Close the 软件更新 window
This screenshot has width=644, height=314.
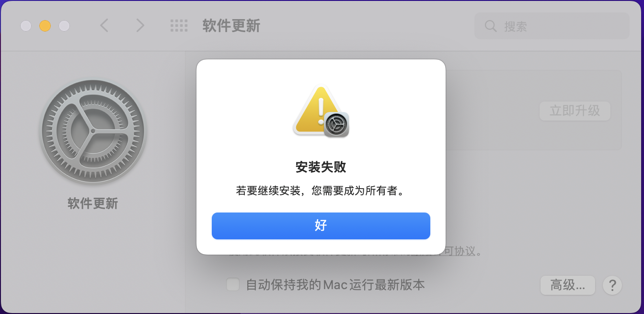(x=26, y=26)
